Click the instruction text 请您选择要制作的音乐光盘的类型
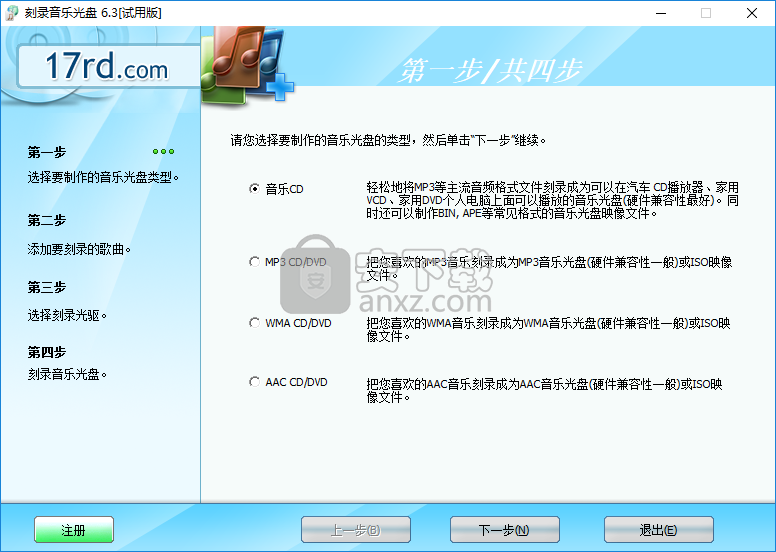This screenshot has width=776, height=552. [389, 141]
